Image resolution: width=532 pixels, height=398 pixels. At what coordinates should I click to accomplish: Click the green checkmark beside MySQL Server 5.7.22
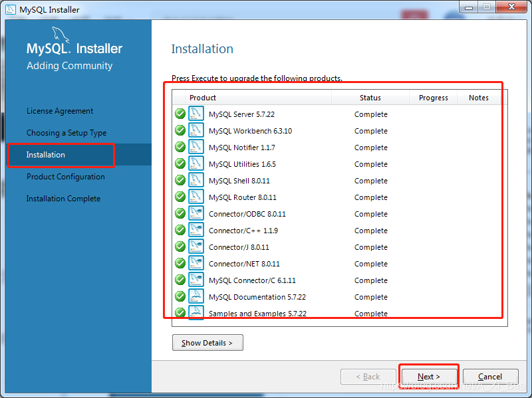[180, 114]
